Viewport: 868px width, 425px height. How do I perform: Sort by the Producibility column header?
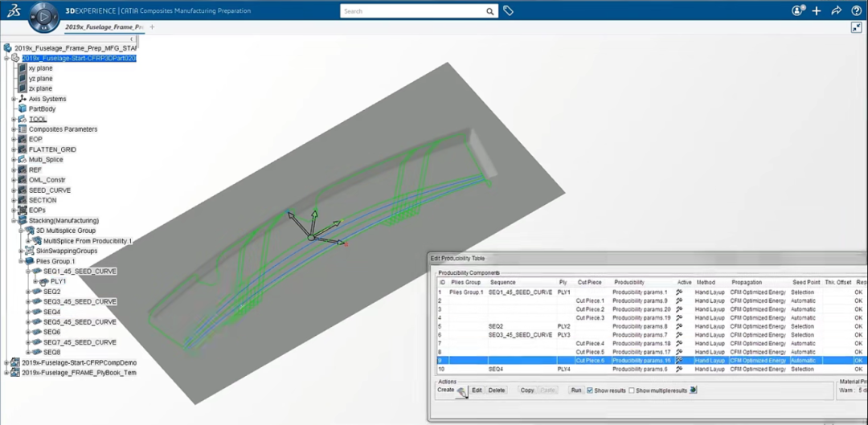pos(629,282)
